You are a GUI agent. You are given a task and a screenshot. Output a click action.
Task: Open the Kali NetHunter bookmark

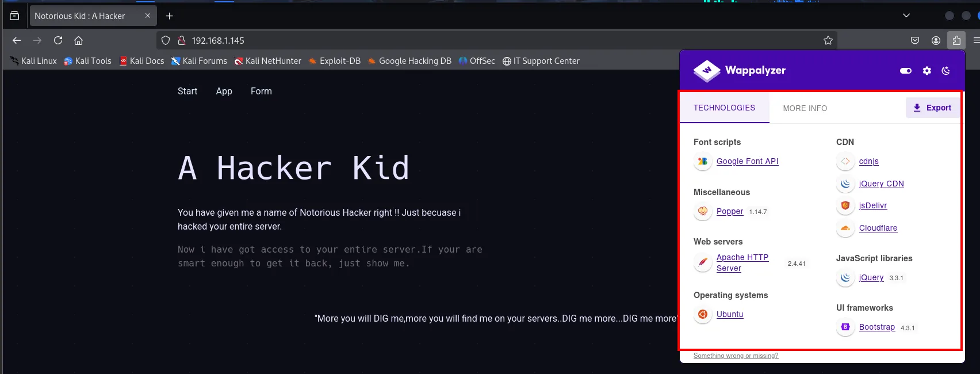click(x=267, y=60)
